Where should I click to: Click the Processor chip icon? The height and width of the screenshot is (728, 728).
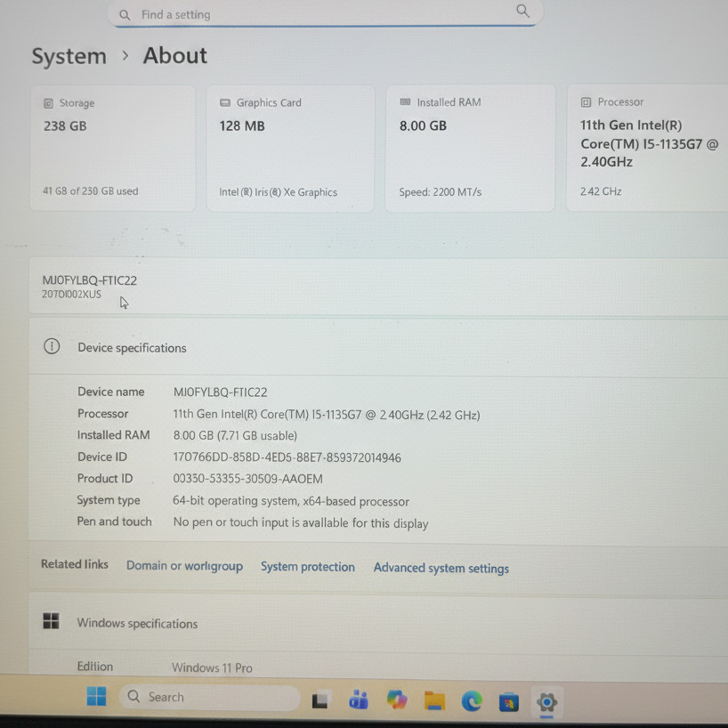click(x=586, y=102)
